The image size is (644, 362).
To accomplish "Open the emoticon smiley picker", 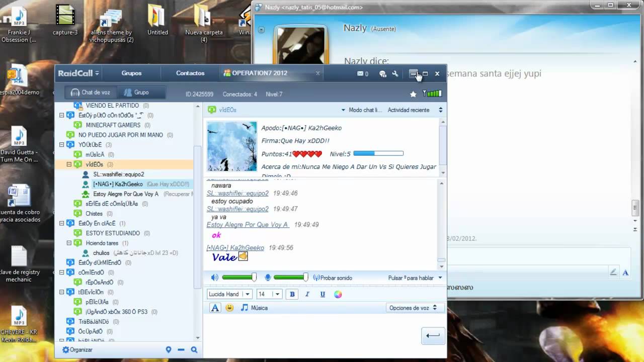I will (x=229, y=308).
